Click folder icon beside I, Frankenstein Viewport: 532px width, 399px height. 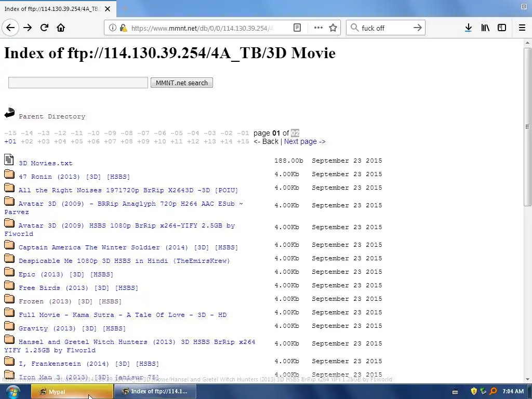click(x=9, y=362)
